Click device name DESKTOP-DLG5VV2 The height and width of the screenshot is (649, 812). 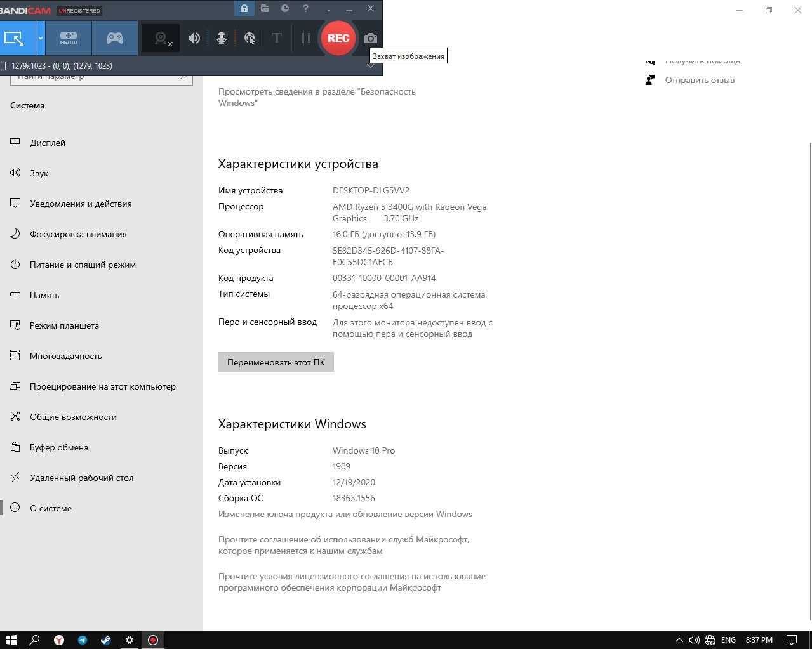(x=371, y=190)
